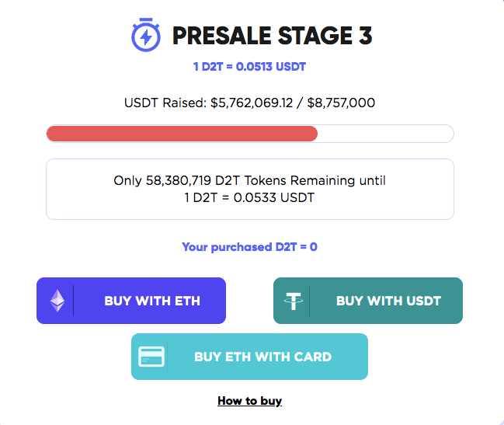Buy tokens with ETH button

(131, 301)
